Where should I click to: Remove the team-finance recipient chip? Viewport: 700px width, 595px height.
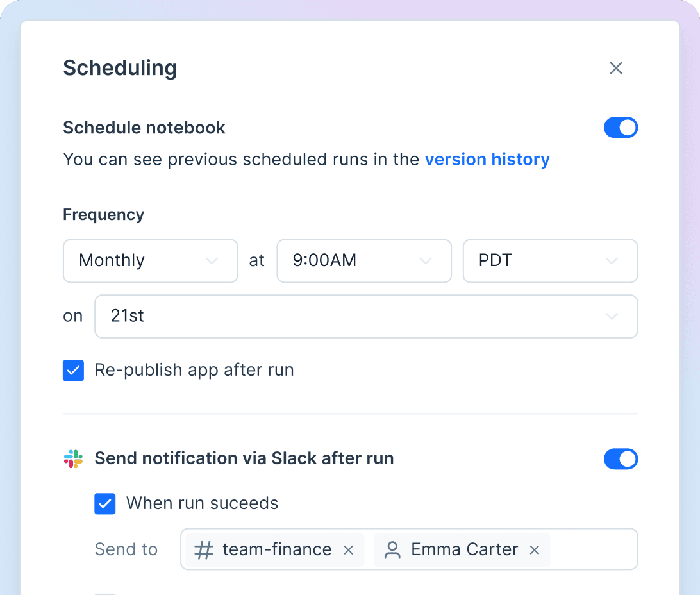point(349,550)
